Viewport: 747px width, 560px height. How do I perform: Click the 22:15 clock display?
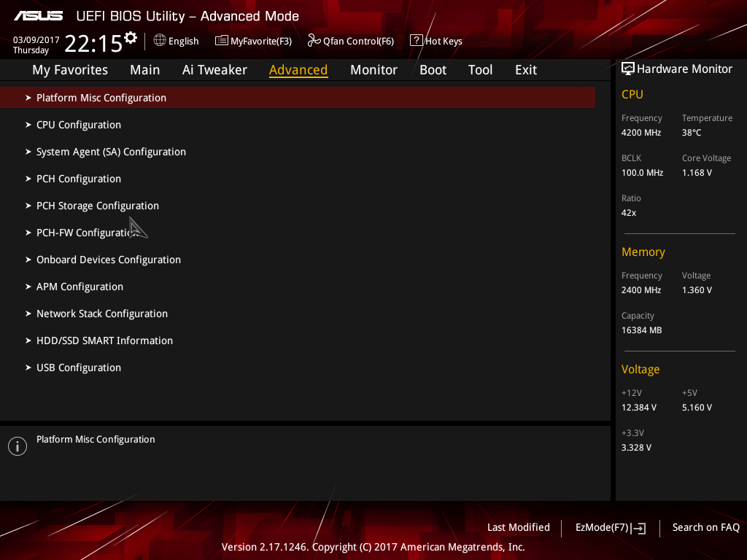click(x=93, y=44)
